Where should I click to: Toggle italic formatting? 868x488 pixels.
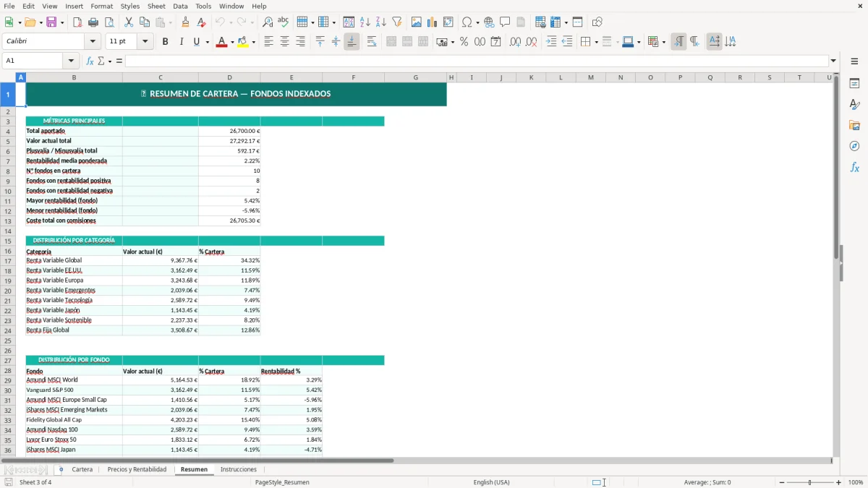[x=182, y=42]
